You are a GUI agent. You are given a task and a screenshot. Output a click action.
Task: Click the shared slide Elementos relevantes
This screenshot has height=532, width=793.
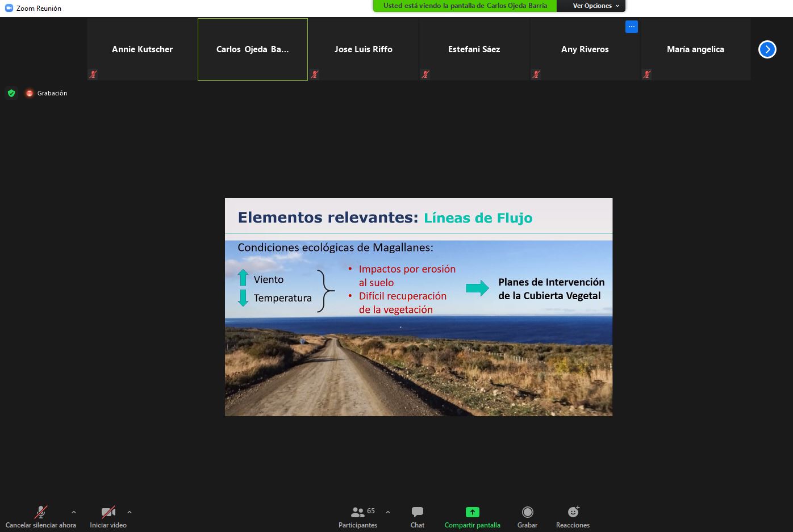418,307
